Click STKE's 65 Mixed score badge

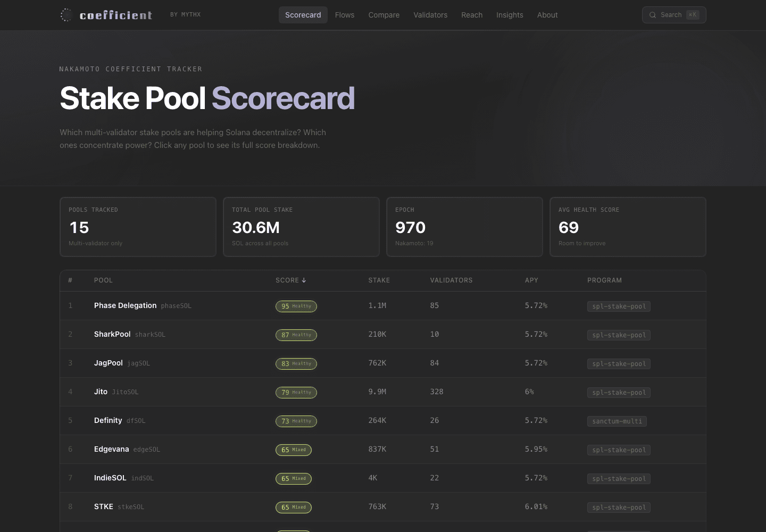tap(294, 508)
